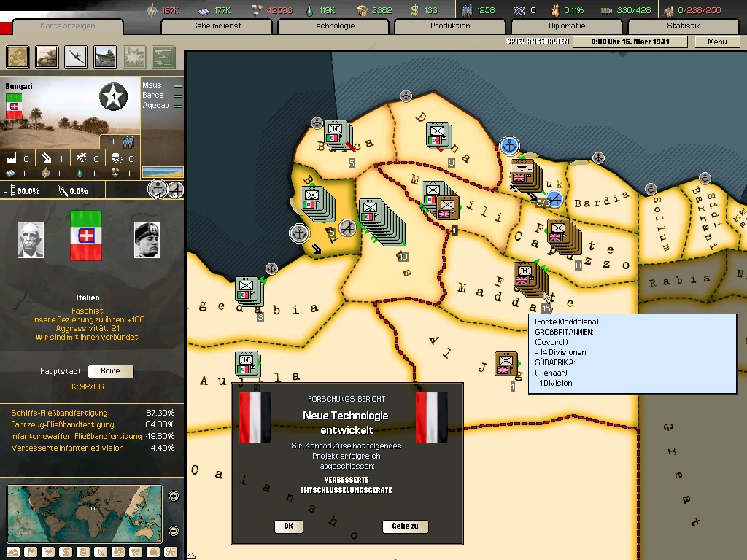The width and height of the screenshot is (747, 560).
Task: Click the Europe map overview icon
Action: click(18, 56)
